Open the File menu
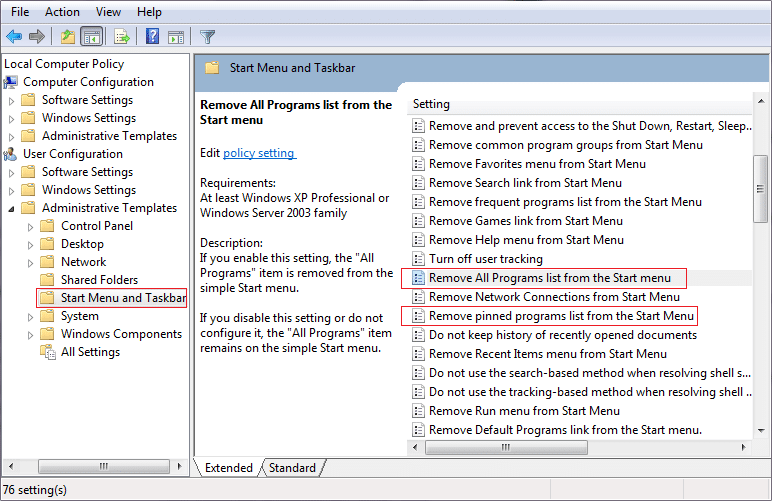The width and height of the screenshot is (772, 501). click(x=20, y=12)
